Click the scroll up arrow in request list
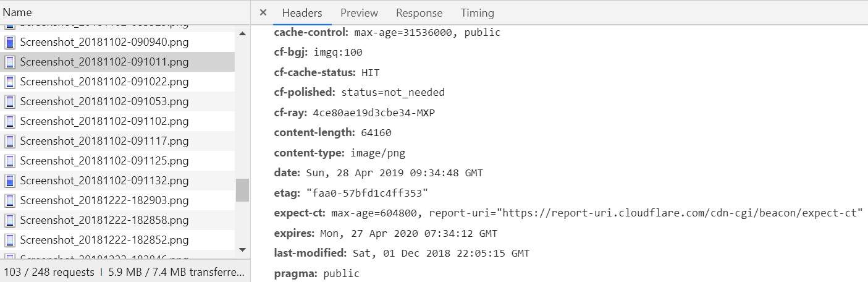 pos(242,33)
